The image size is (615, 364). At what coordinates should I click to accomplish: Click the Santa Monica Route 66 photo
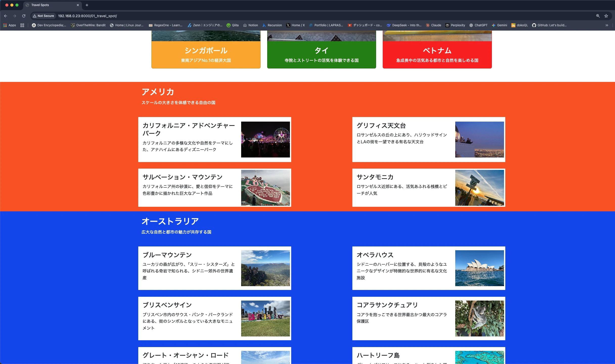tap(480, 188)
